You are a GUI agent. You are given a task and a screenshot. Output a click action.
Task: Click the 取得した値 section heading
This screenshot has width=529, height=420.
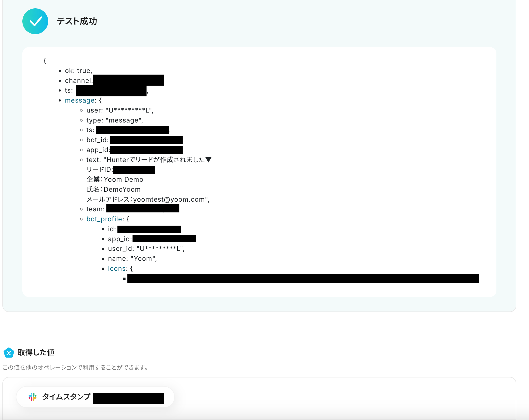[36, 352]
